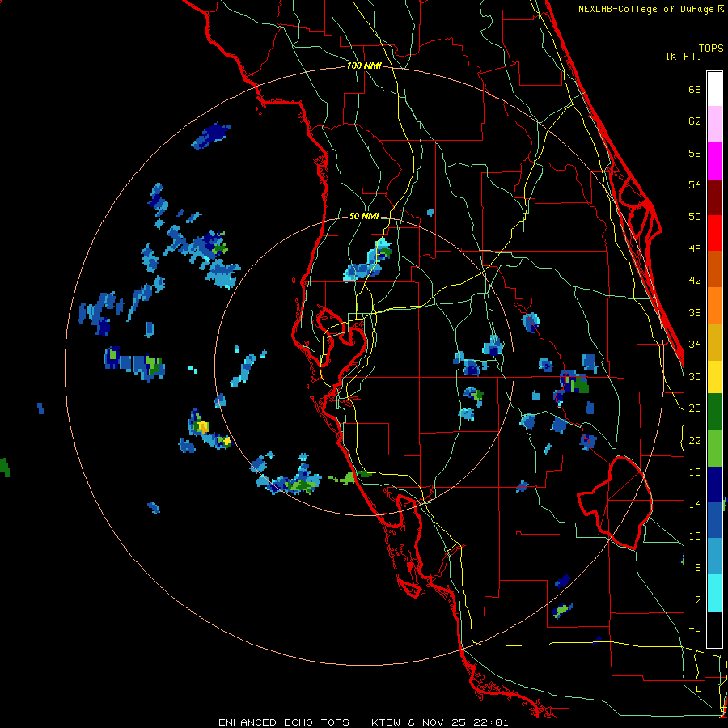Viewport: 728px width, 728px height.
Task: Click the "46" legend value
Action: (x=695, y=249)
